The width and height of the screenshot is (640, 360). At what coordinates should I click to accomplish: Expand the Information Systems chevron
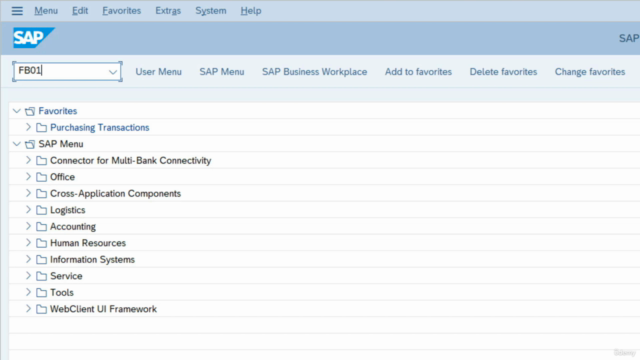(x=28, y=259)
